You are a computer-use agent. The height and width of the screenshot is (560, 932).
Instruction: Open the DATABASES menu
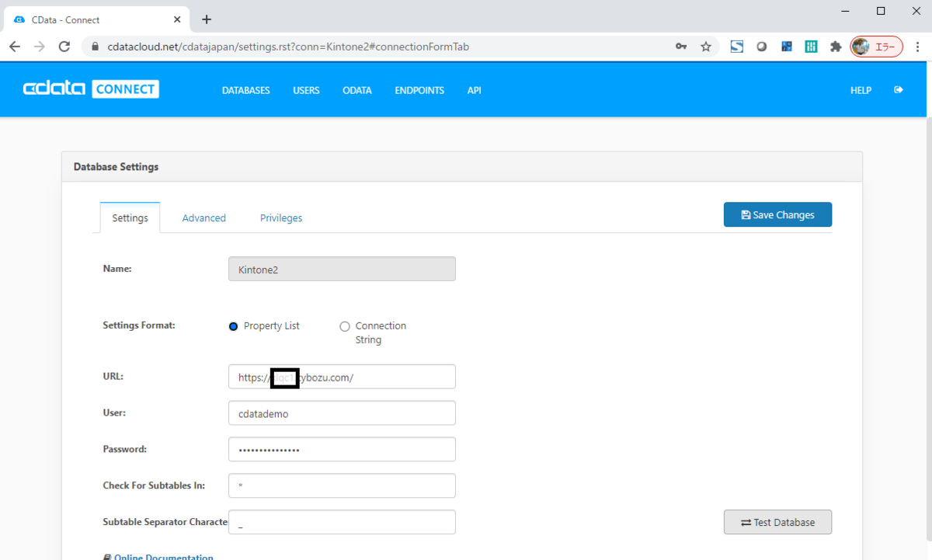246,90
